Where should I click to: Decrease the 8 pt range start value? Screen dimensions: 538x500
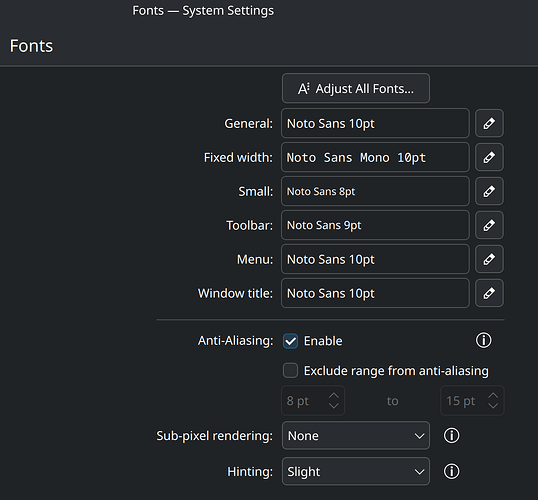pos(334,406)
